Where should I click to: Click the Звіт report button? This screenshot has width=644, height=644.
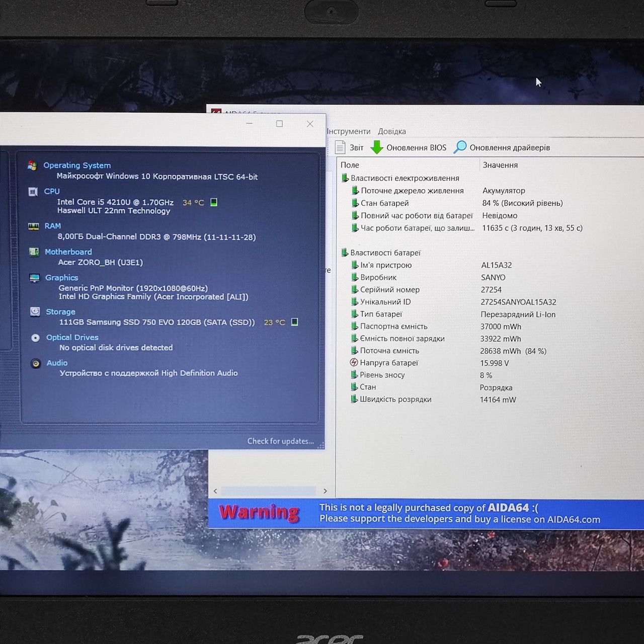point(349,147)
